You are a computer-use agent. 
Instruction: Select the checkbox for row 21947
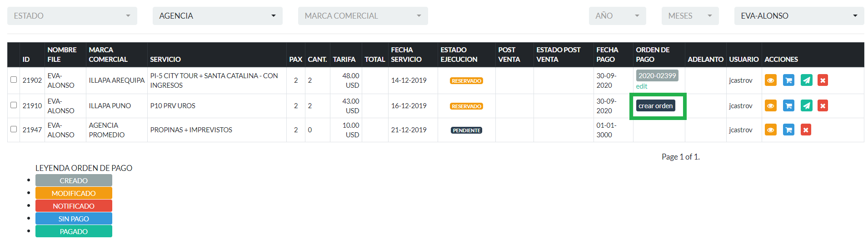pyautogui.click(x=14, y=129)
